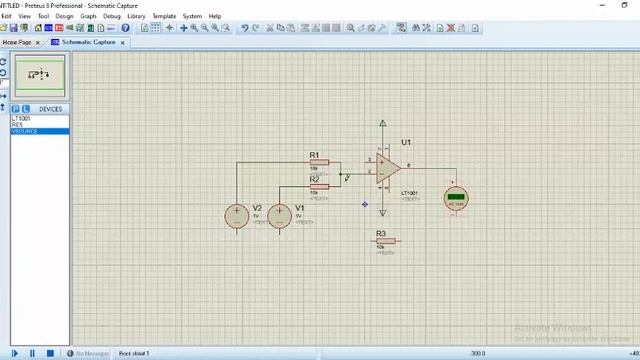
Task: Click the L library manage button
Action: 26,109
